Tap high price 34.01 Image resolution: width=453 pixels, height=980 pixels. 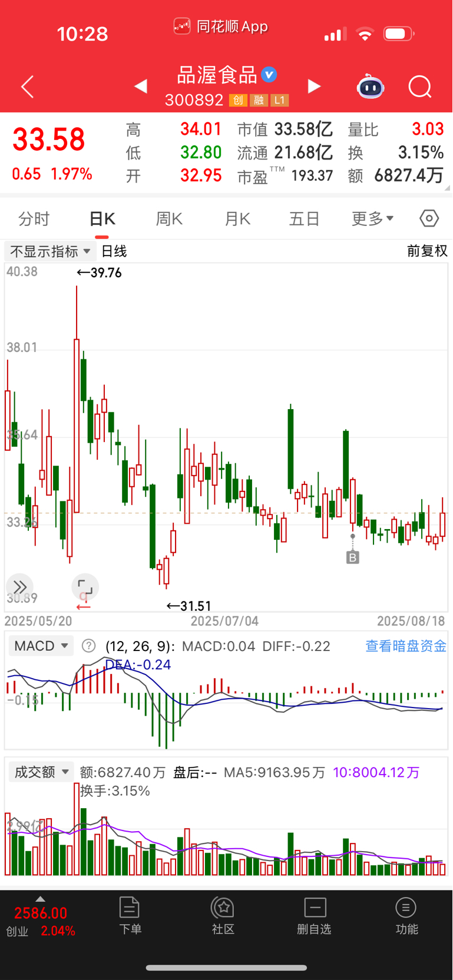pos(201,129)
